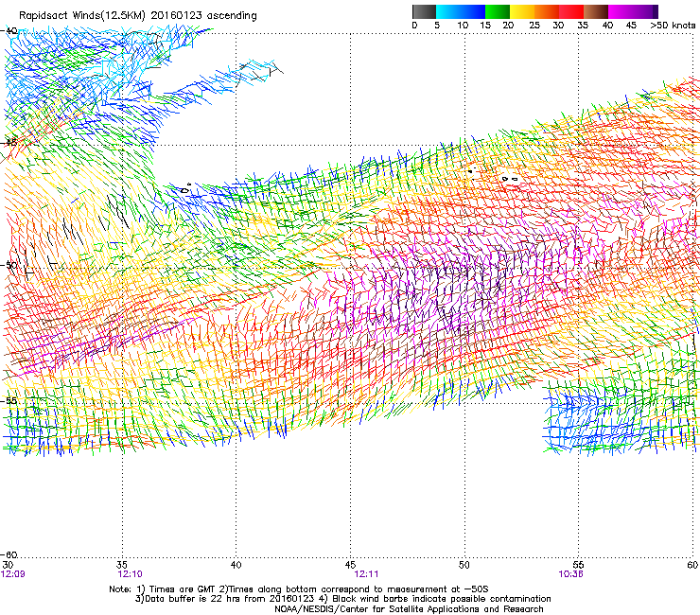Click the green 15-20 knots legend segment
700x615 pixels.
498,11
